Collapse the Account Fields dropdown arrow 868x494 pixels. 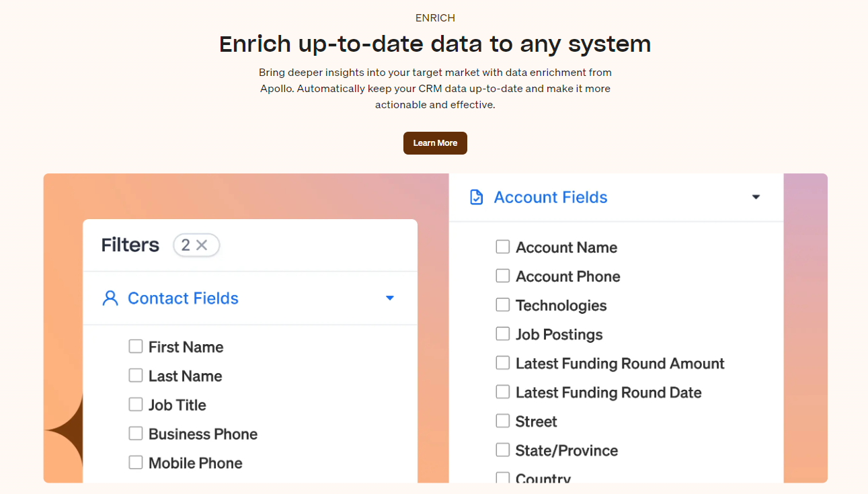coord(756,198)
